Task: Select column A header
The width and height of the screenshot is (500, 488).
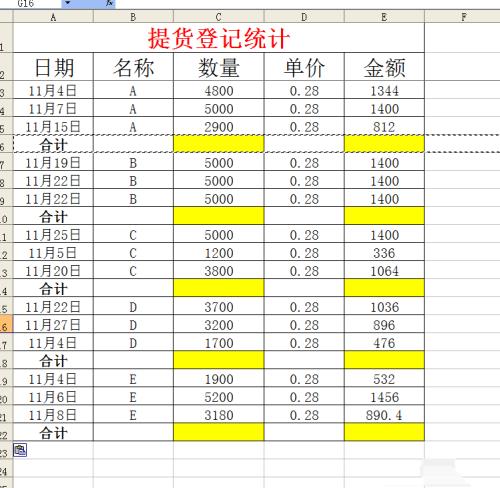Action: [53, 17]
